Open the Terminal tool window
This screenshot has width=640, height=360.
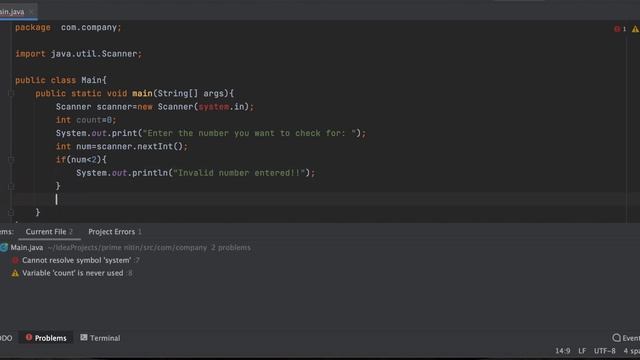coord(100,338)
